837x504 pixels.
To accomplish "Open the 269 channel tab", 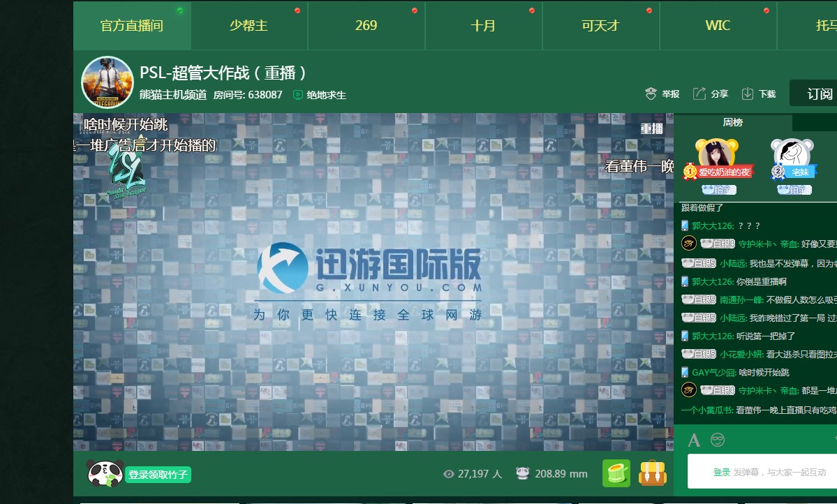I will click(x=366, y=26).
